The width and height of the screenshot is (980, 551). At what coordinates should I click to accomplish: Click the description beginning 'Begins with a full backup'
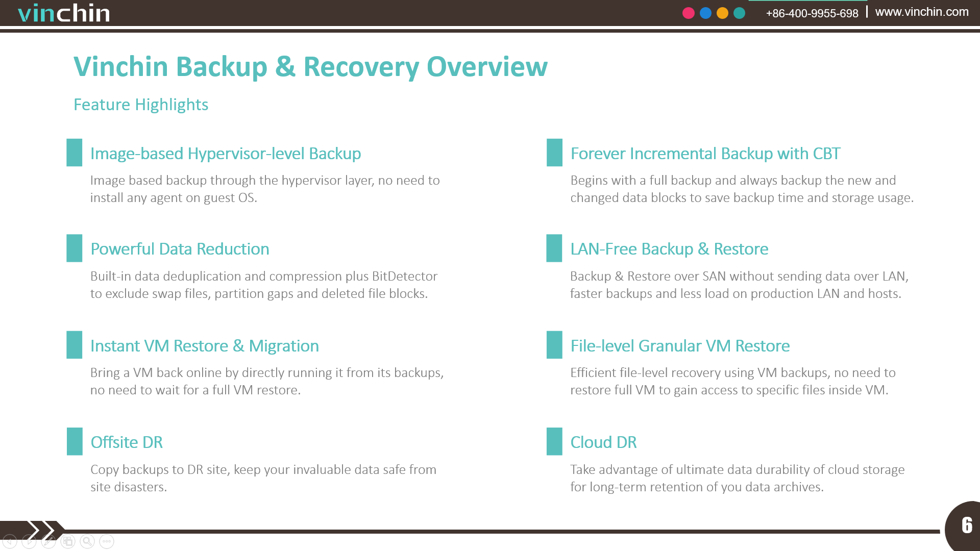pyautogui.click(x=742, y=189)
